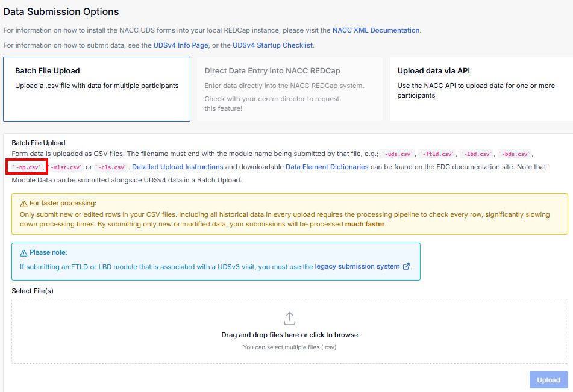Click the `-uds.csv` code snippet
Viewport: 573px width, 392px height.
pos(396,154)
